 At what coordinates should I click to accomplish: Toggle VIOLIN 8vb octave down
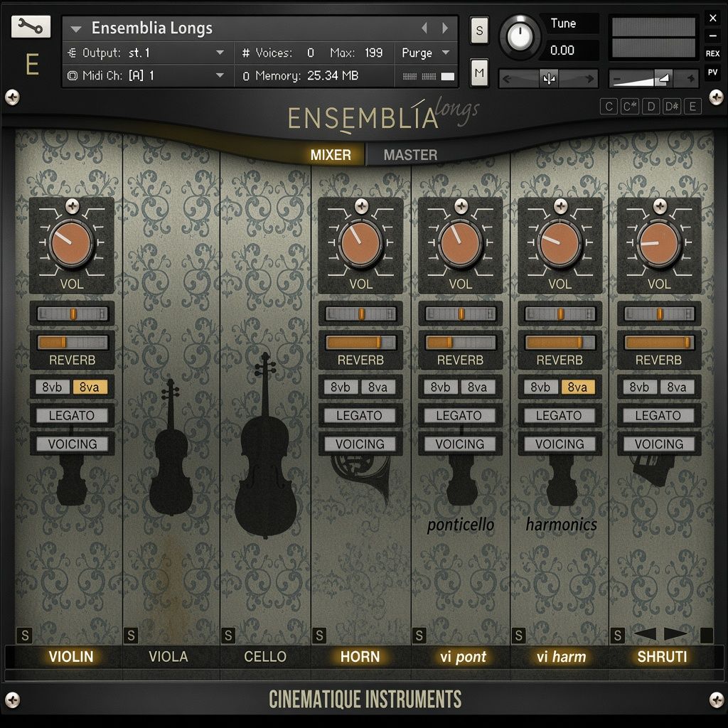pos(53,387)
